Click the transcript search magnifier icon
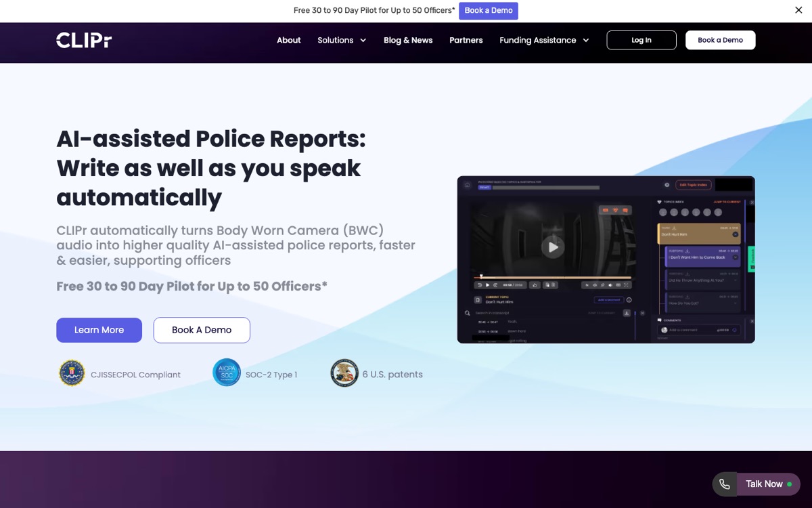Screen dimensions: 812x508 pos(468,313)
